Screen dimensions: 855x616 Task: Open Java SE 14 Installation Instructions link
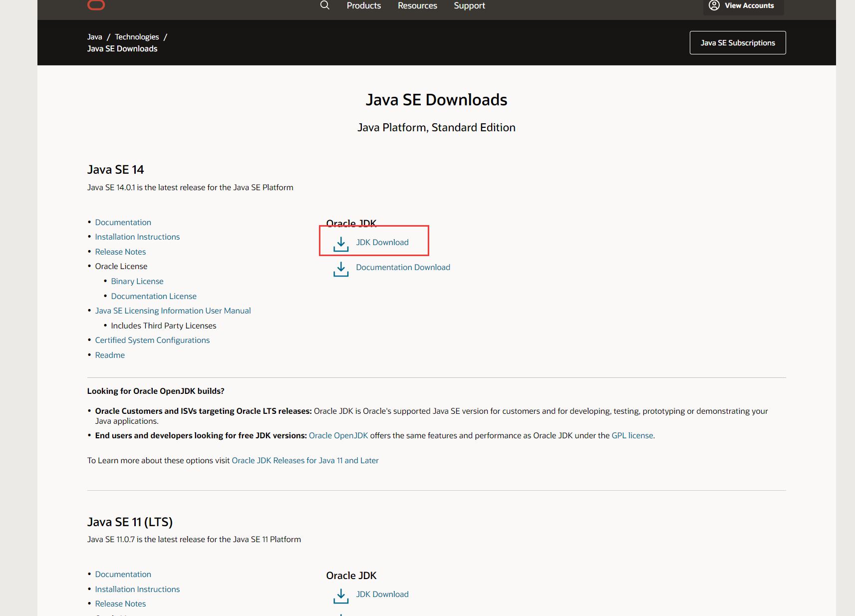[137, 237]
